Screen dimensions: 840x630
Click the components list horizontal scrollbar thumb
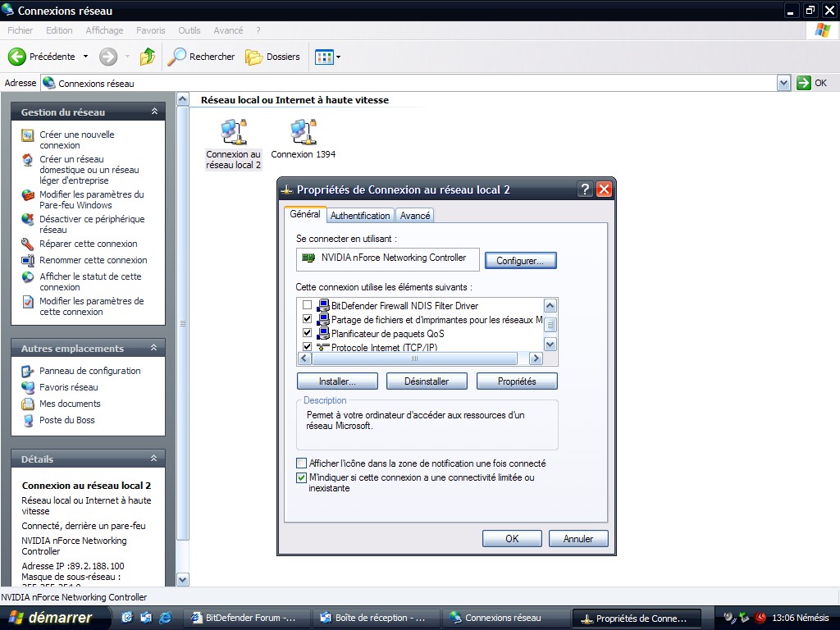click(x=414, y=358)
